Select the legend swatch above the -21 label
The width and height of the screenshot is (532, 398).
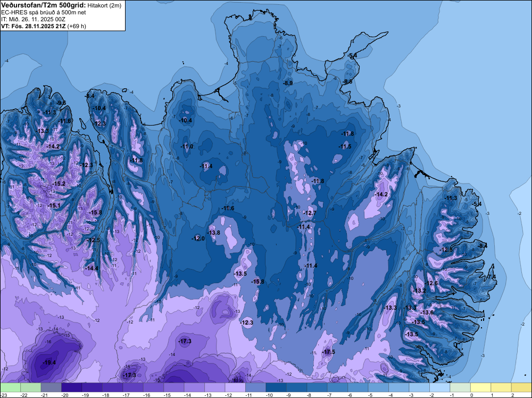(x=51, y=387)
